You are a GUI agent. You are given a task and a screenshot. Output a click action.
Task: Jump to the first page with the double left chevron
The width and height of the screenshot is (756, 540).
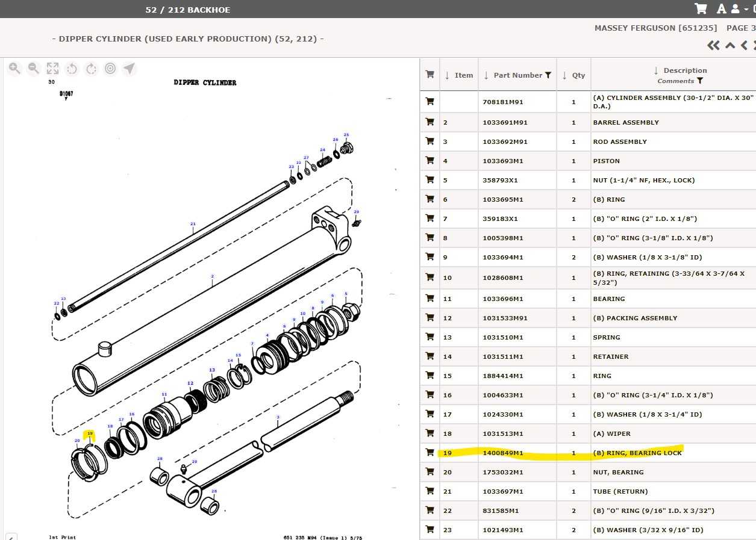coord(714,45)
